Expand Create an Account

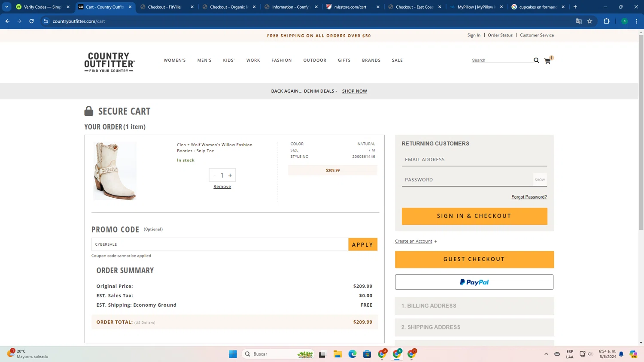[x=416, y=241]
